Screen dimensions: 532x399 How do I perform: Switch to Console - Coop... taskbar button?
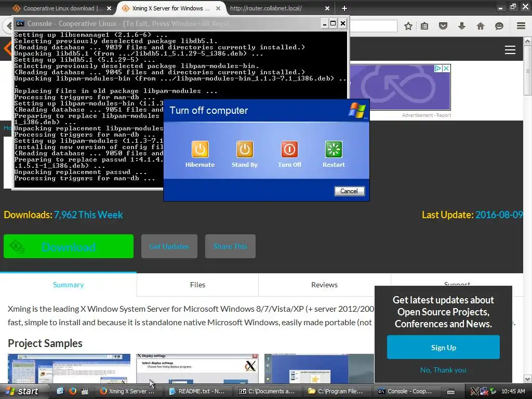click(x=406, y=391)
